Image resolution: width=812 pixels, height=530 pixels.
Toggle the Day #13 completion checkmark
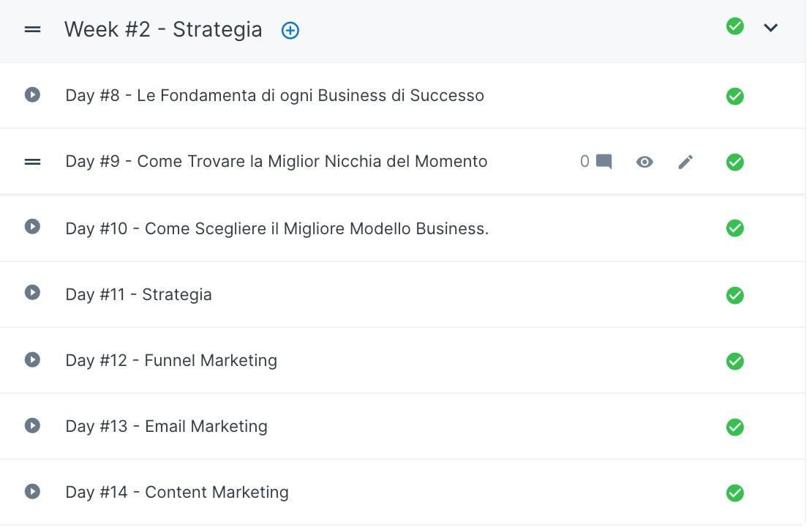(735, 427)
